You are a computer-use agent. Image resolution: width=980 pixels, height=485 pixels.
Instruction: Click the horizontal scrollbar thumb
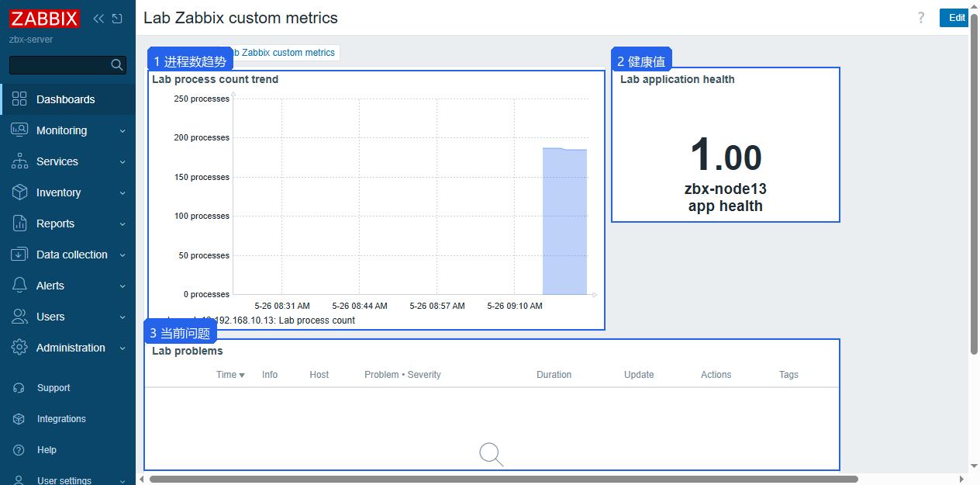[504, 479]
